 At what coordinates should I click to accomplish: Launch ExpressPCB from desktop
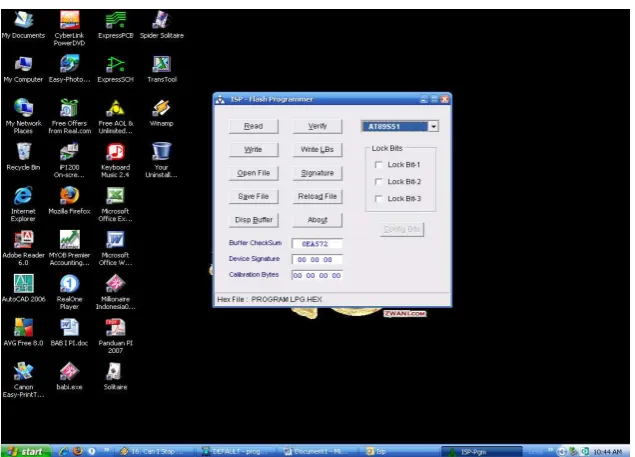(115, 25)
